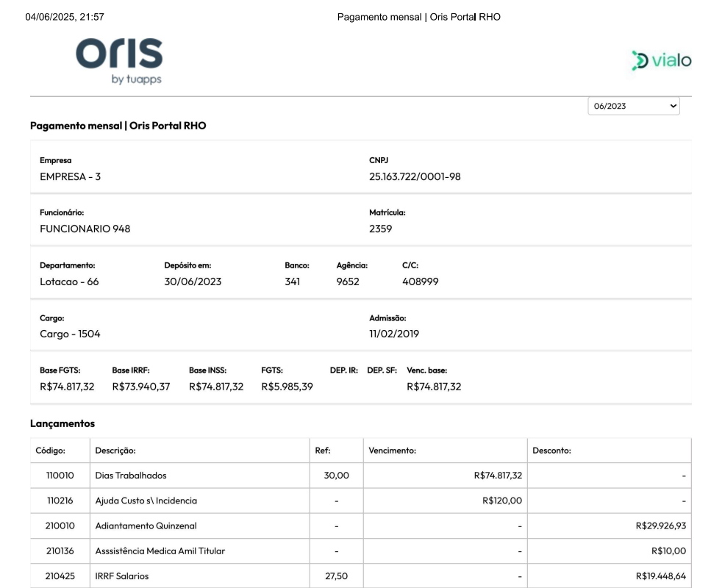Click IRRF Salarios description
722x588 pixels.
click(x=121, y=576)
